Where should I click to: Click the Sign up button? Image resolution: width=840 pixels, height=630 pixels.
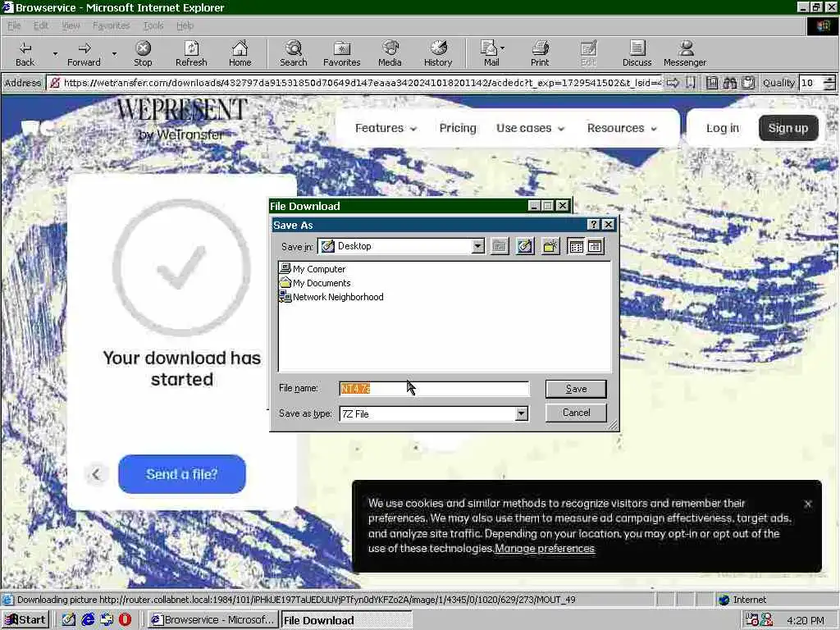tap(788, 128)
